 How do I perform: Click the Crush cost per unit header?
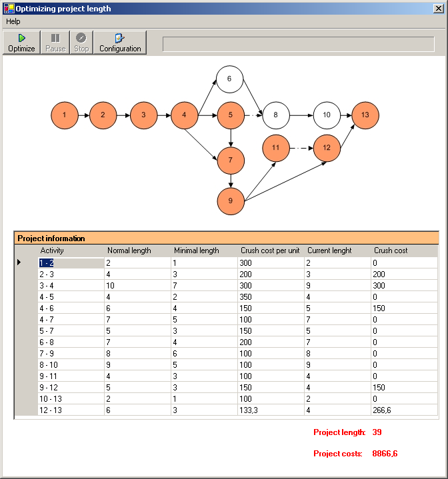click(x=271, y=250)
